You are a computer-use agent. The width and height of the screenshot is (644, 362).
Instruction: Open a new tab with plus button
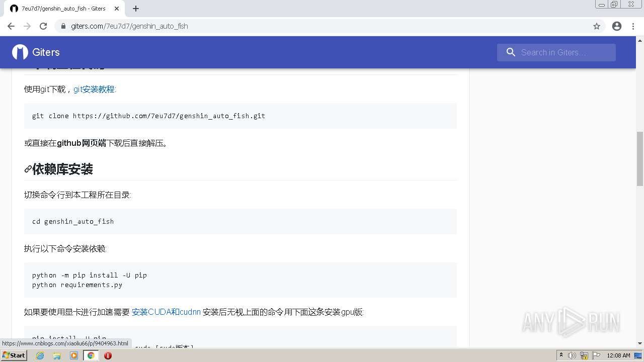click(x=136, y=9)
